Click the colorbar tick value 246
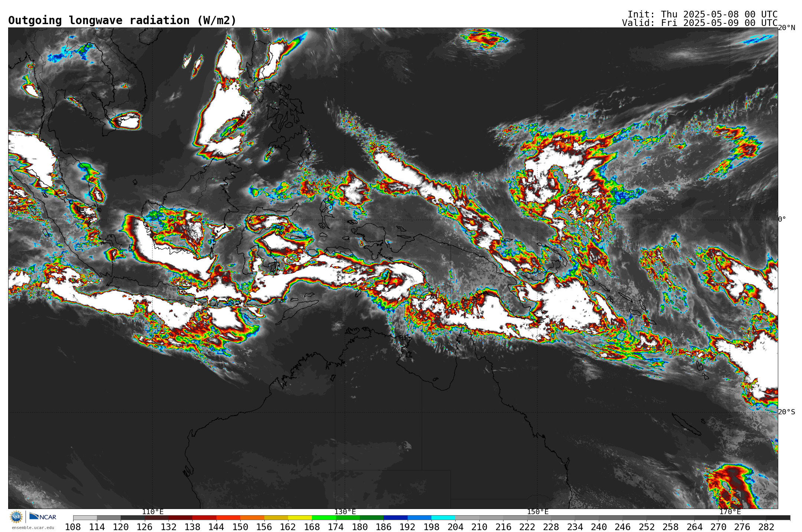The image size is (802, 532). pyautogui.click(x=623, y=527)
